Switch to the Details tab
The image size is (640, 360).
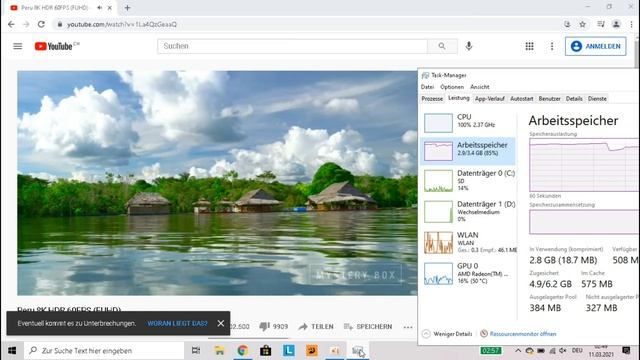(574, 99)
